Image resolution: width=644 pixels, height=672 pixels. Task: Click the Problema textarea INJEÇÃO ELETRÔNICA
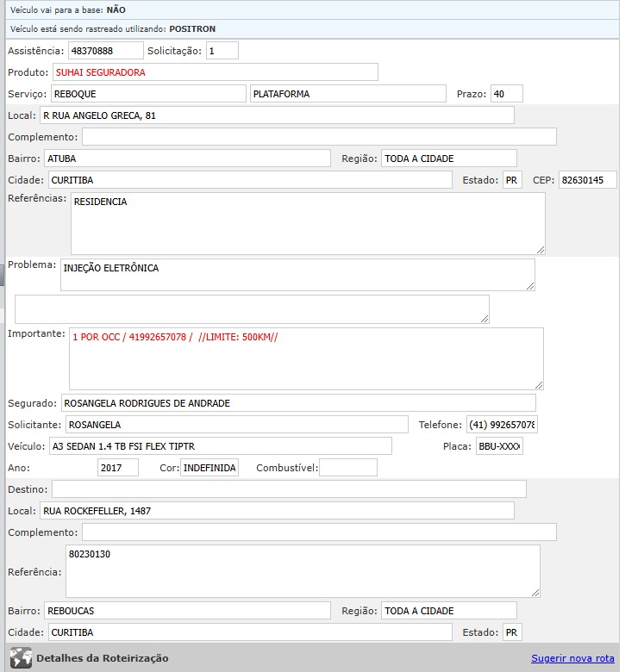click(297, 274)
